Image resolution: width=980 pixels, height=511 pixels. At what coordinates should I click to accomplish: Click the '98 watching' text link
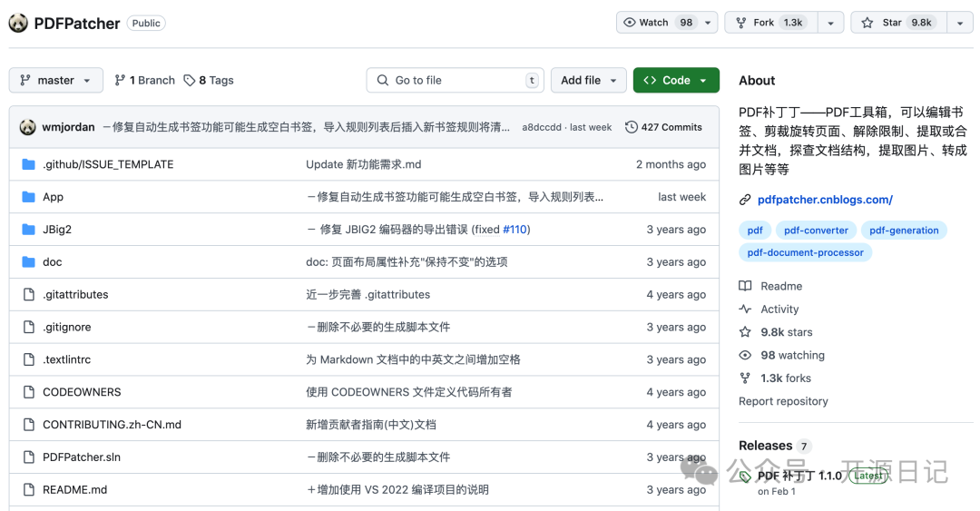point(792,355)
